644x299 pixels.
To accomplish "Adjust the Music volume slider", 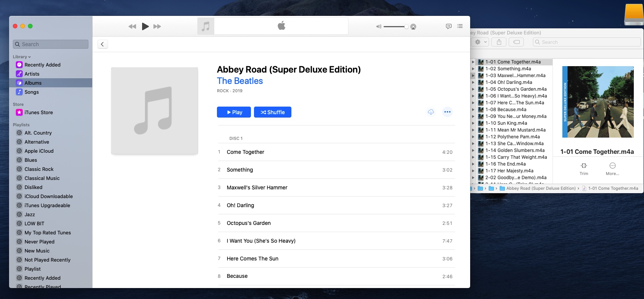I will 396,27.
